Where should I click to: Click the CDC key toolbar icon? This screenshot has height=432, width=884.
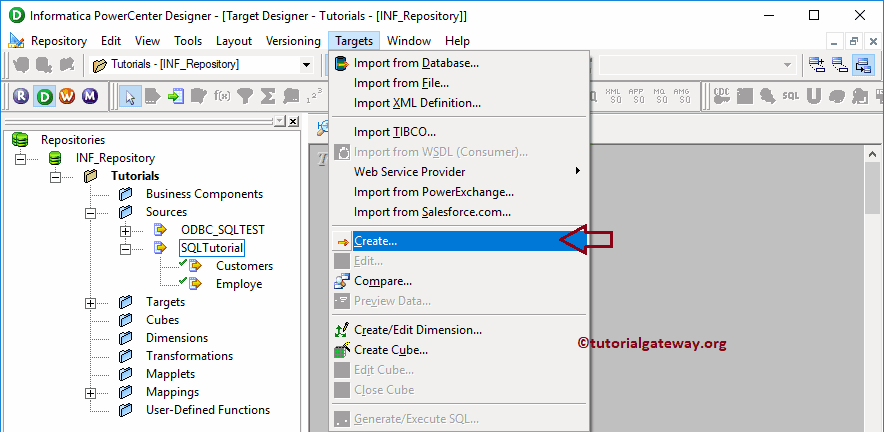click(x=722, y=96)
